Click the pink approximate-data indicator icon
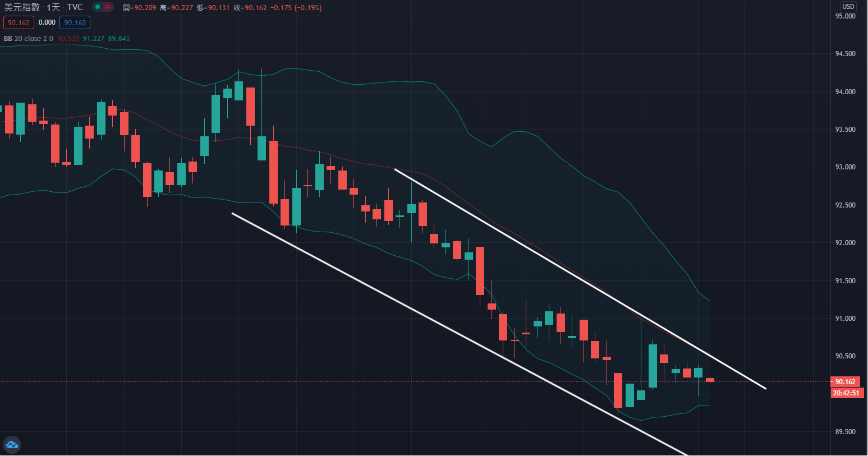Viewport: 868px width, 456px height. point(108,7)
